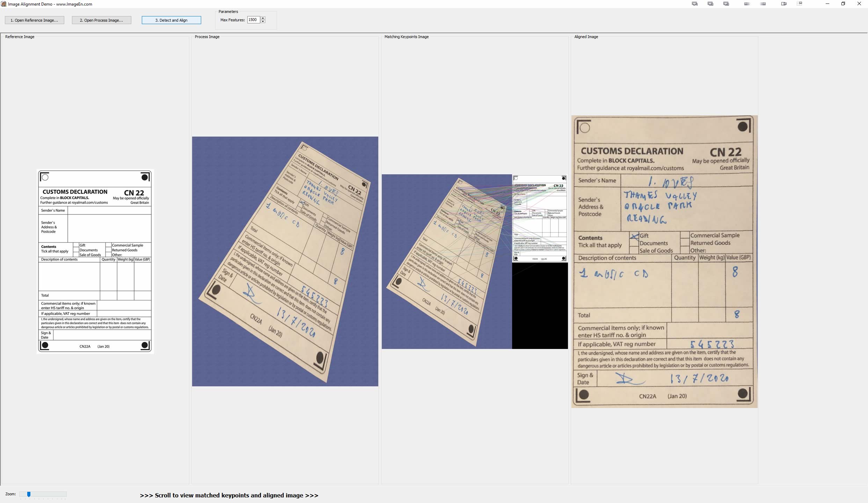This screenshot has width=868, height=503.
Task: Select the matching keypoints image
Action: coord(475,262)
